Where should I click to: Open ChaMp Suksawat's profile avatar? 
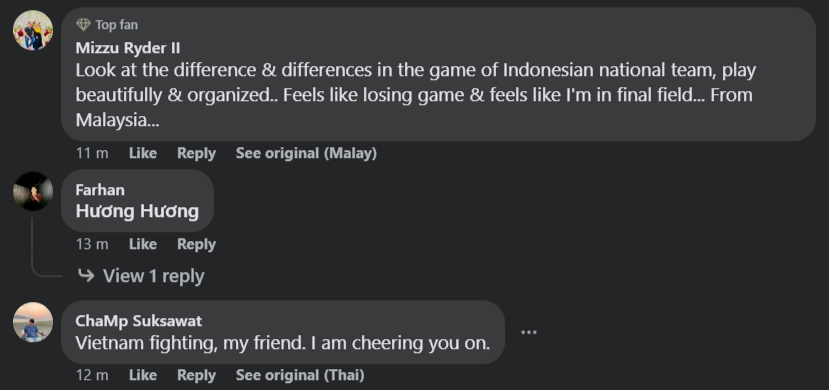pyautogui.click(x=33, y=322)
